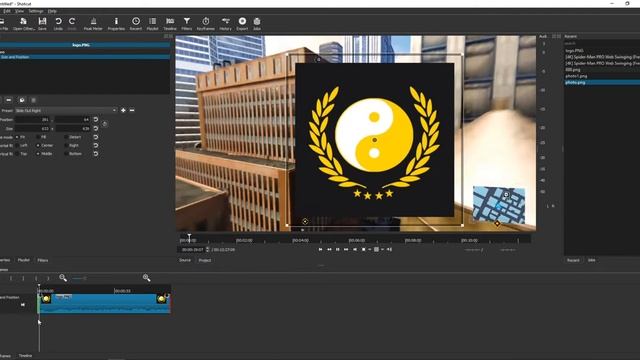The height and width of the screenshot is (360, 640).
Task: Open Other from the toolbar
Action: [x=23, y=24]
